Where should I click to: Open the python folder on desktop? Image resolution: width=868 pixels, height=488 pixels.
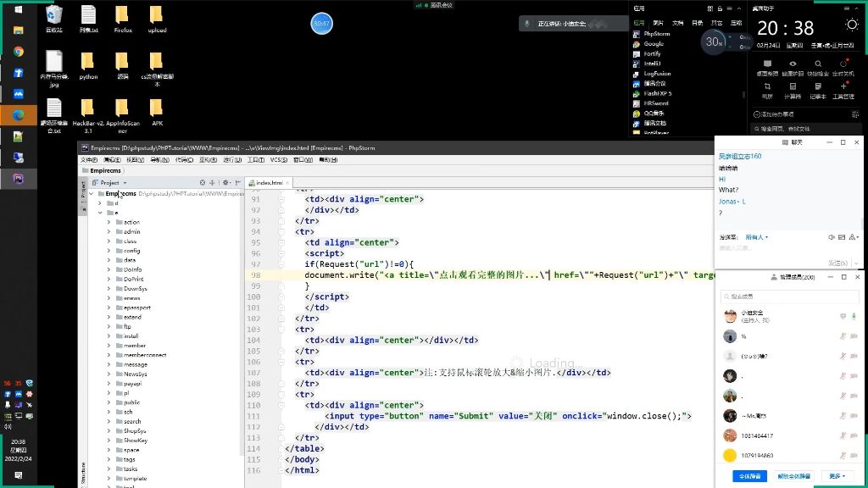[88, 66]
